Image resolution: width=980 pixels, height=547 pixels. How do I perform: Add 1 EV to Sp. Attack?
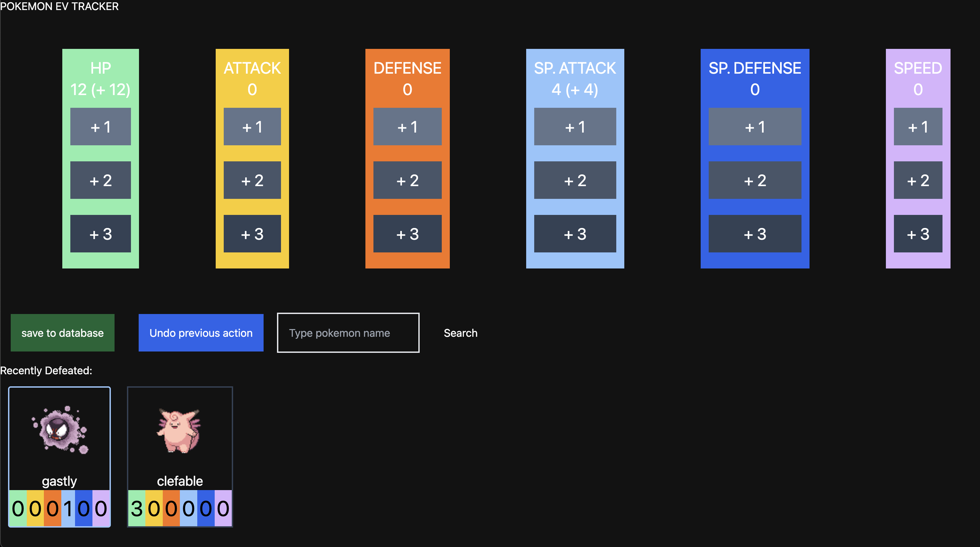coord(575,127)
